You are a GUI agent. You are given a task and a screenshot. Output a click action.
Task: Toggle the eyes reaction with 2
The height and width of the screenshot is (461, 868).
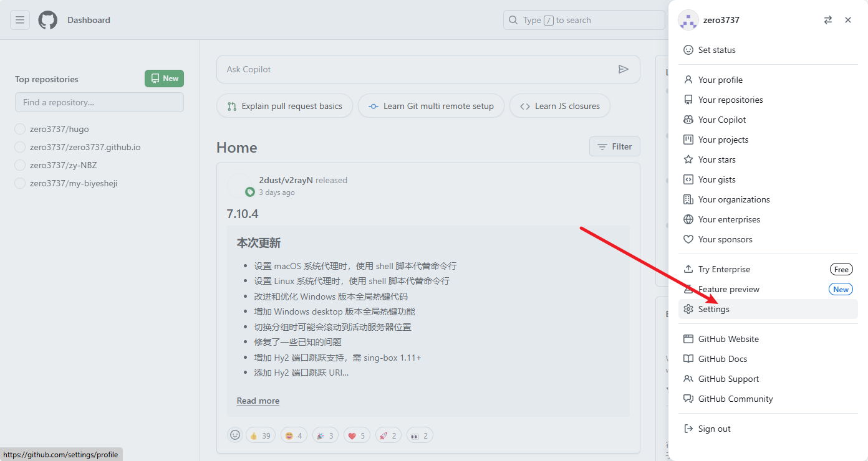(x=420, y=435)
